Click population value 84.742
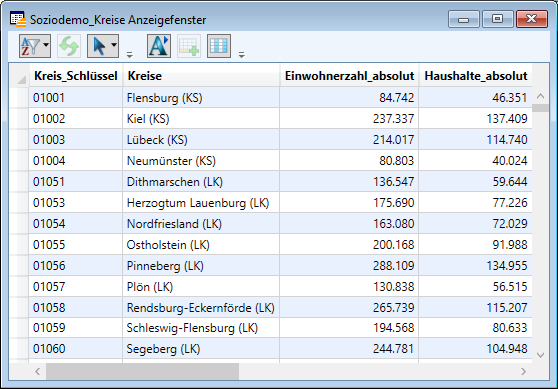 click(x=349, y=98)
